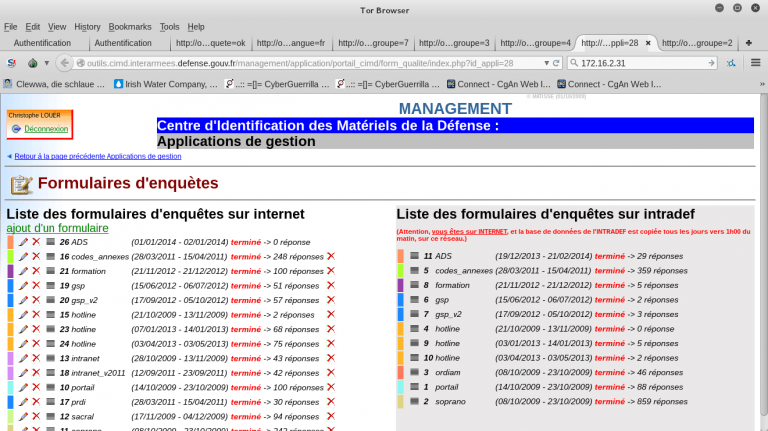Click green swatch for intradef 5 codes_annexes
Screen dimensions: 768x431
pos(400,270)
